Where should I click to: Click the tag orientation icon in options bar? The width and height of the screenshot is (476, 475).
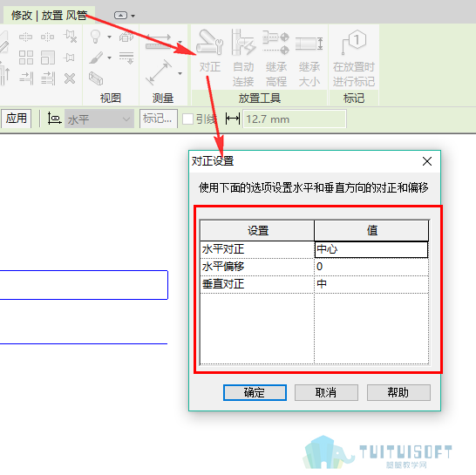(54, 119)
